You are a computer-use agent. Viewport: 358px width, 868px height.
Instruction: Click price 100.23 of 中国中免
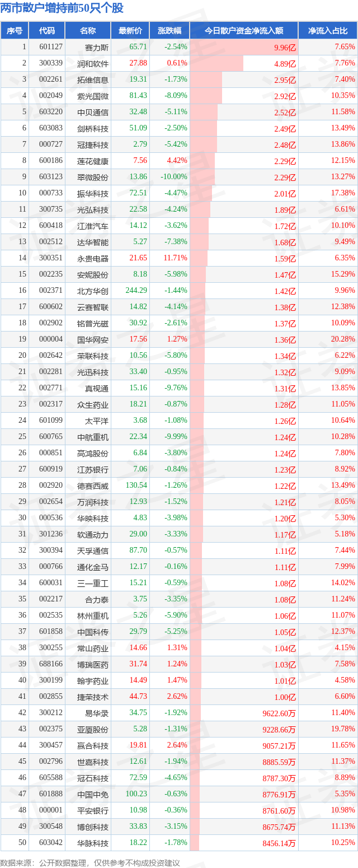[136, 794]
